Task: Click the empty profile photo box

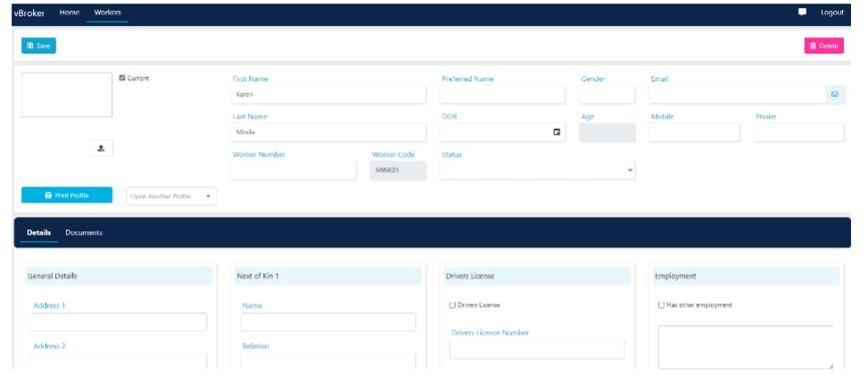Action: (x=67, y=95)
